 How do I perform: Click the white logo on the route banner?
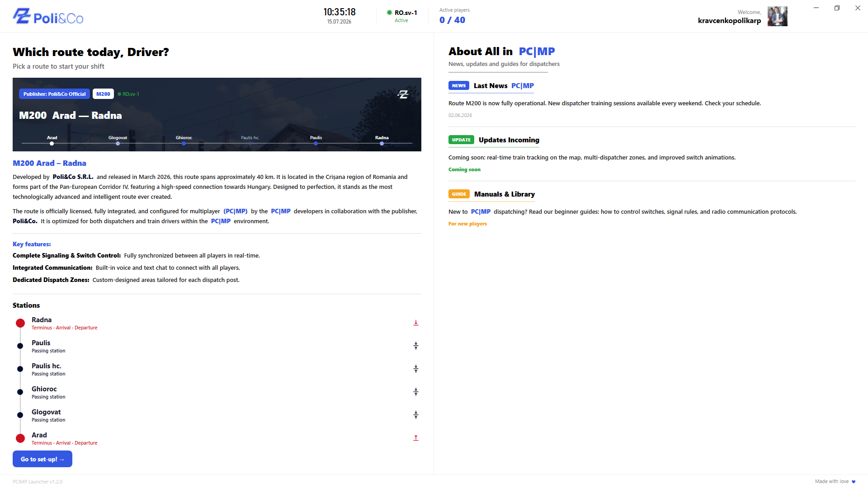(x=403, y=94)
